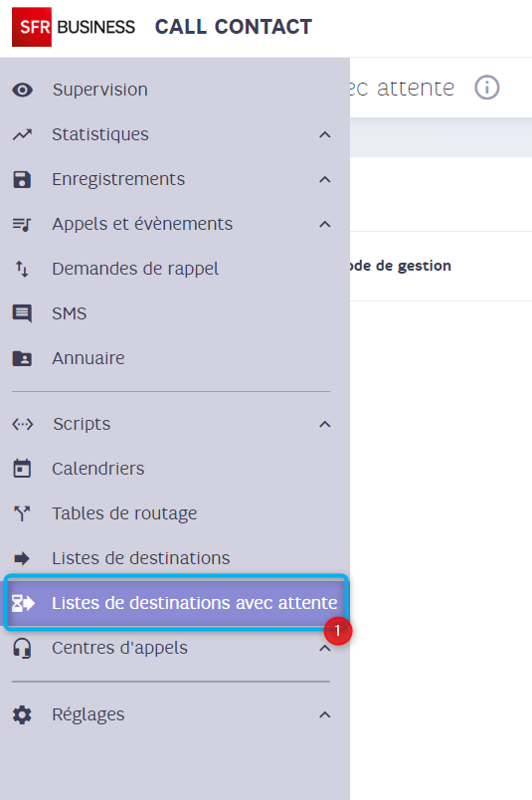Click the Centres d'appels headset icon

tap(22, 648)
